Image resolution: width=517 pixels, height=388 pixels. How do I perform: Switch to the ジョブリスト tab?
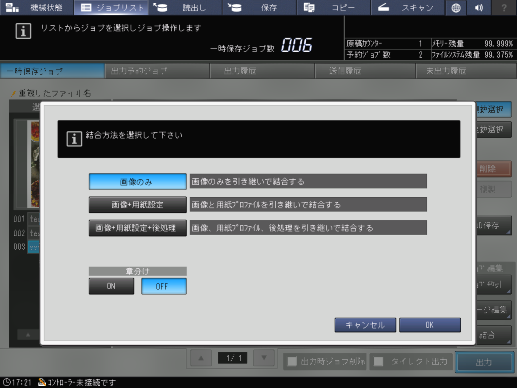tap(111, 7)
